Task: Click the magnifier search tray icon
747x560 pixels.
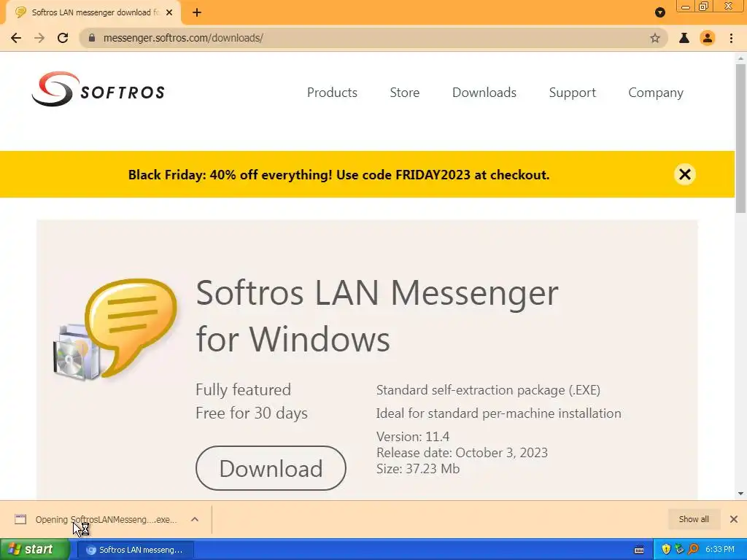Action: [693, 550]
